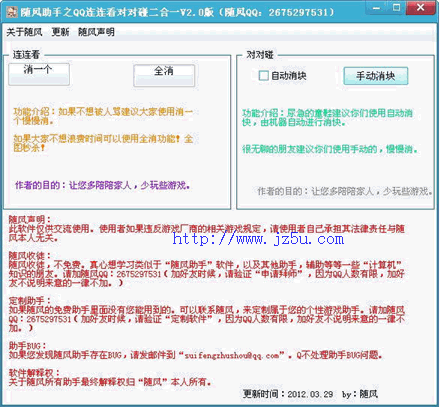
Task: Open the 更新 menu
Action: pyautogui.click(x=60, y=32)
